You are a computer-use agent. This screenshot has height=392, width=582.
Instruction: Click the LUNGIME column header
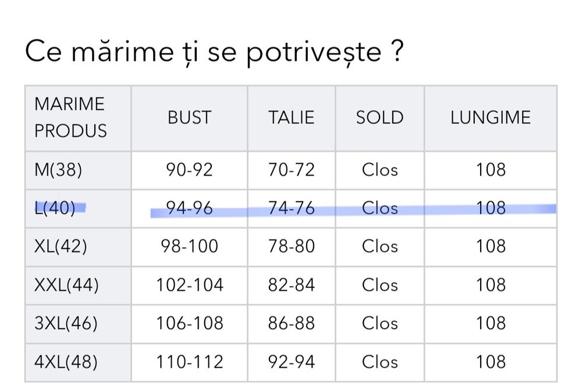(490, 117)
